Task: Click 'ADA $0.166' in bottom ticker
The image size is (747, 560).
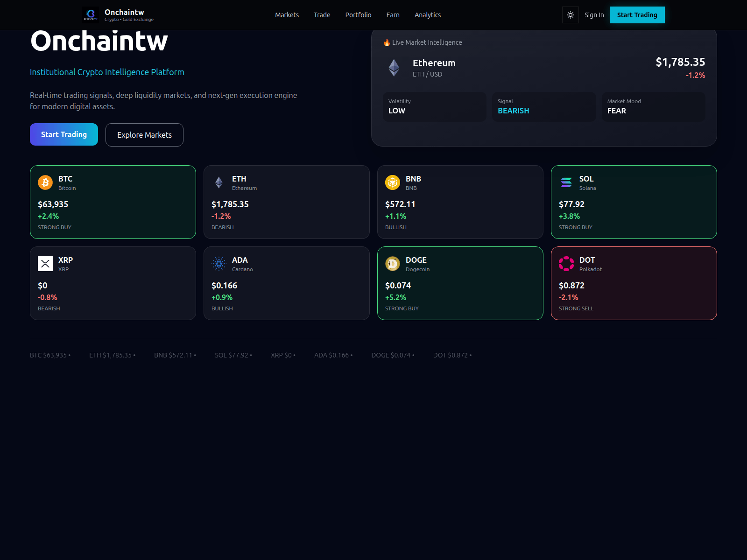Action: click(331, 355)
